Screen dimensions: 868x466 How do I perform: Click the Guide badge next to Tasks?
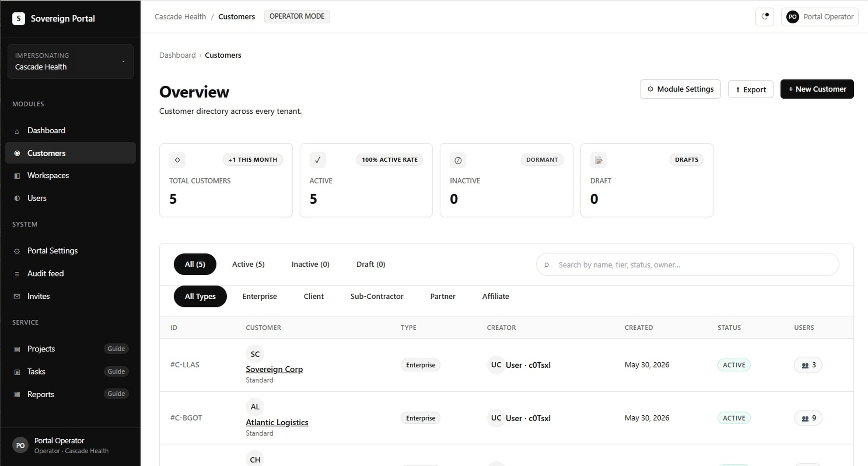tap(116, 371)
